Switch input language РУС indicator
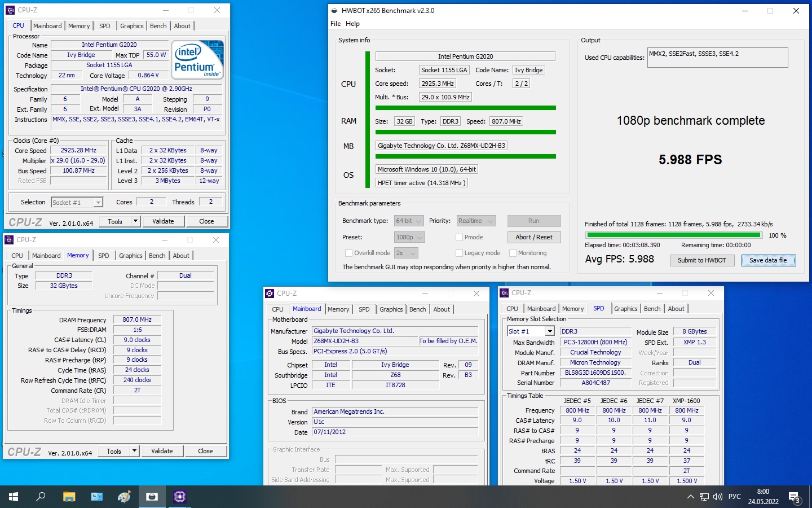The image size is (812, 508). [734, 497]
